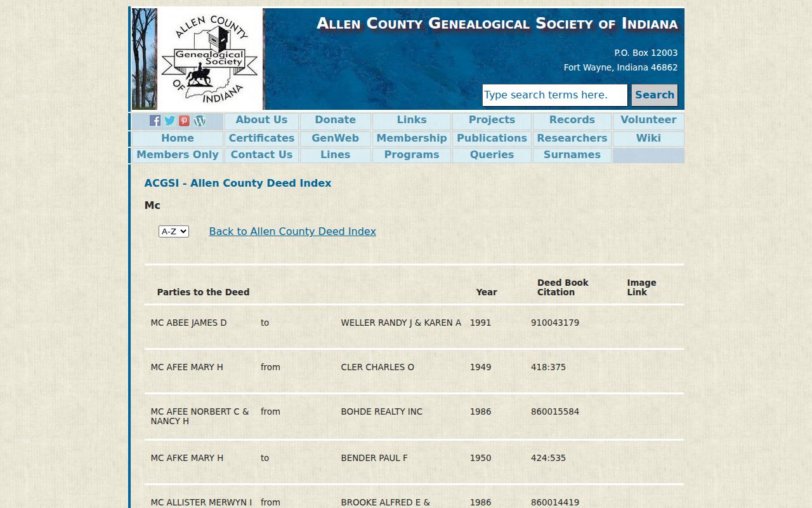Open the Certificates menu item
The image size is (812, 508).
click(261, 138)
